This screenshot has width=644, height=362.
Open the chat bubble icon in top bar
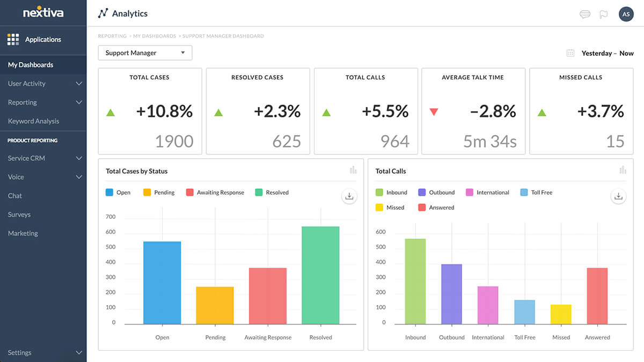tap(584, 14)
